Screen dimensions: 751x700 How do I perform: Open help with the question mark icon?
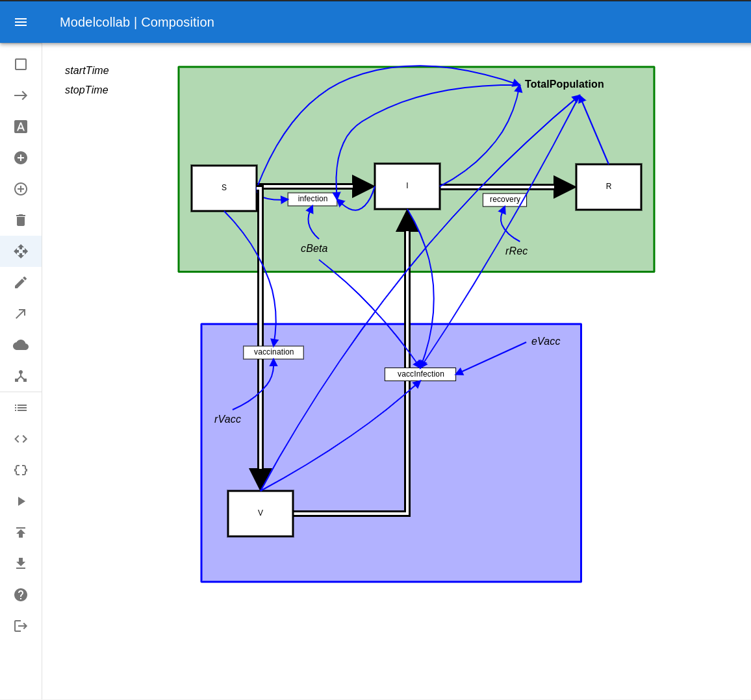pyautogui.click(x=21, y=594)
